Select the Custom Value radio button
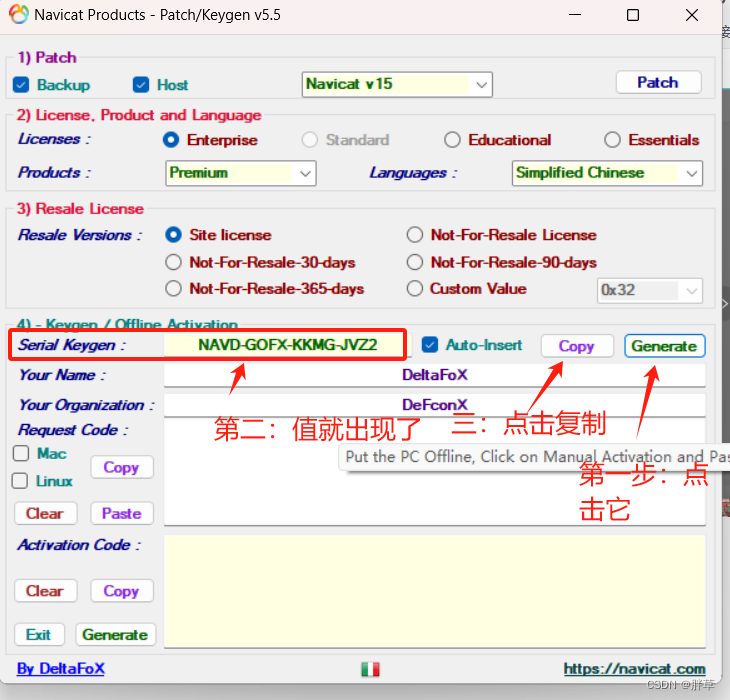This screenshot has width=730, height=700. [x=415, y=289]
